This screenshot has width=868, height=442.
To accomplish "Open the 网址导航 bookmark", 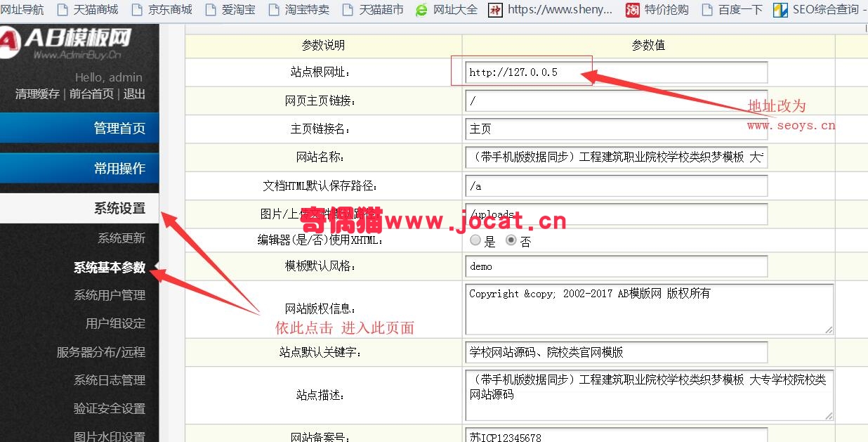I will (x=22, y=10).
